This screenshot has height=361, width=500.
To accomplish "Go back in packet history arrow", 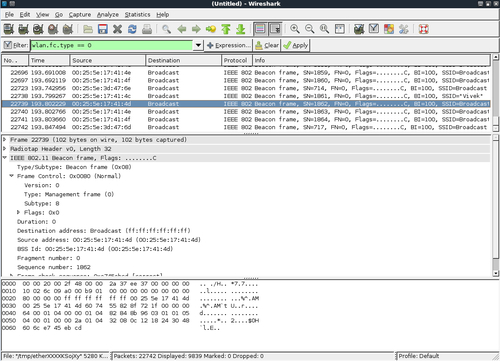I will pyautogui.click(x=182, y=29).
